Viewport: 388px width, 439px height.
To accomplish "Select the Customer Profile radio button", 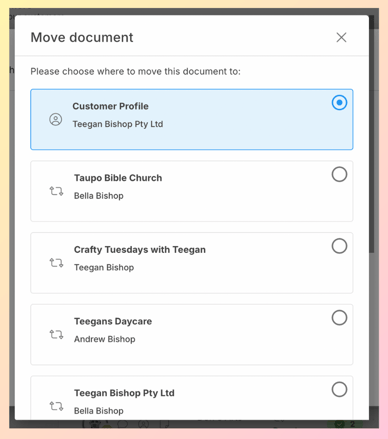I will [x=339, y=102].
